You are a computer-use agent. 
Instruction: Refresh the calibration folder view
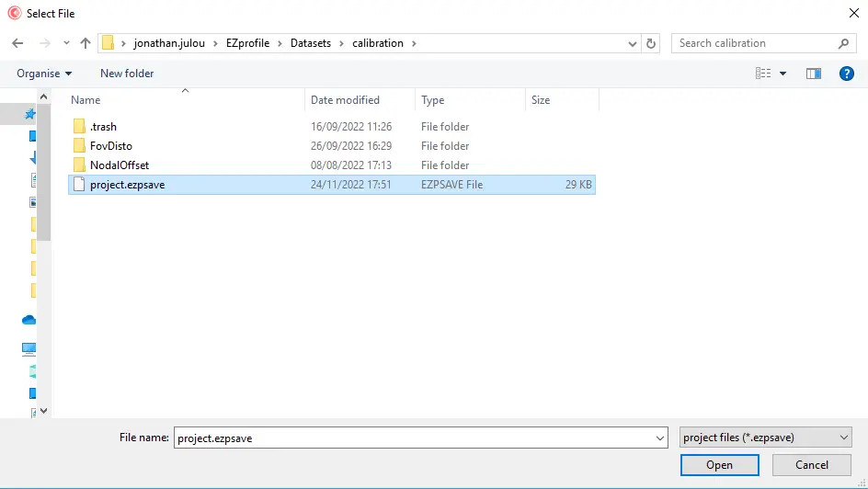[x=651, y=43]
